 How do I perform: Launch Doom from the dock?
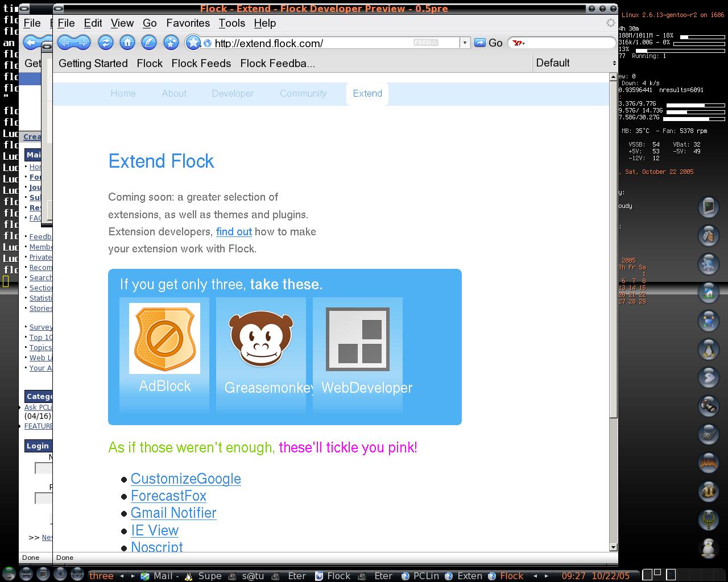click(708, 463)
